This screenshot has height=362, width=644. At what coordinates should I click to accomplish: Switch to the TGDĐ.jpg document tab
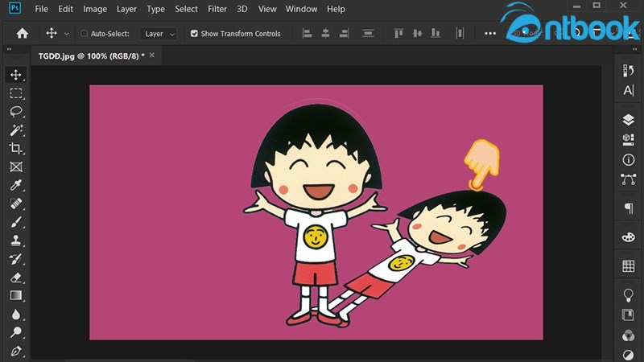tap(91, 56)
